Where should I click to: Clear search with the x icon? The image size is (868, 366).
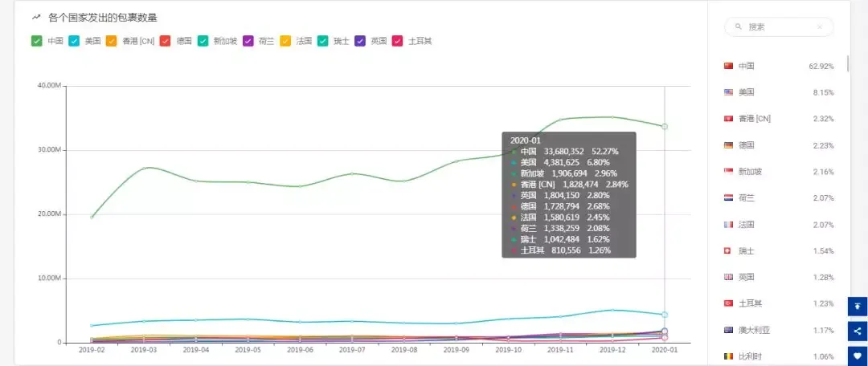coord(819,26)
